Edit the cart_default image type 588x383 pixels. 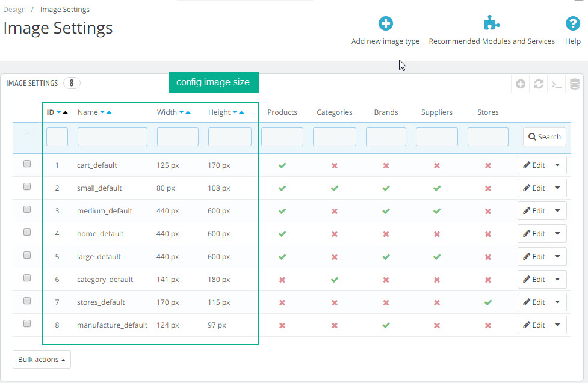pyautogui.click(x=534, y=165)
